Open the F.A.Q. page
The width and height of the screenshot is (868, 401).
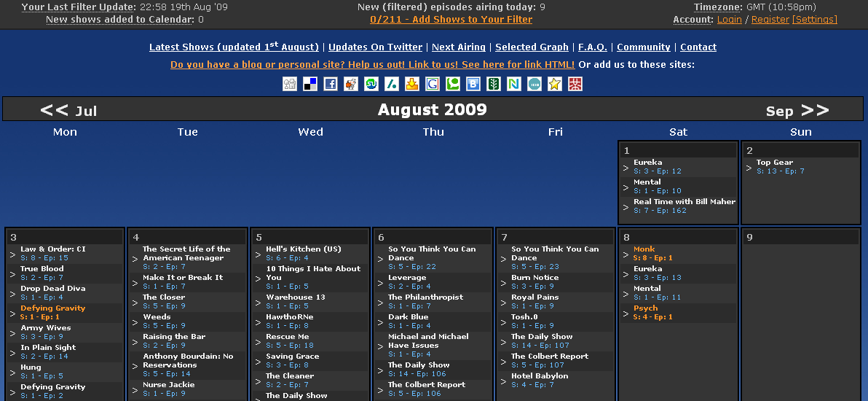[x=592, y=47]
